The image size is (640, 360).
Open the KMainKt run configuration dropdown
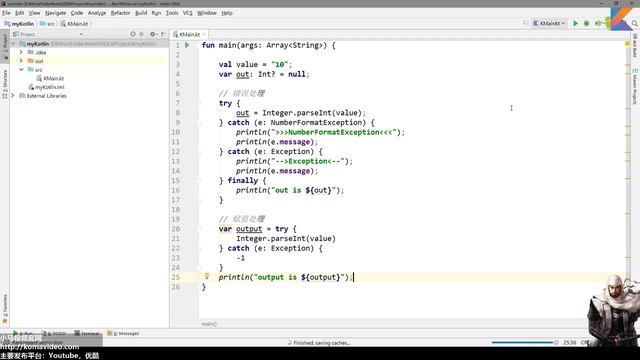pyautogui.click(x=549, y=23)
